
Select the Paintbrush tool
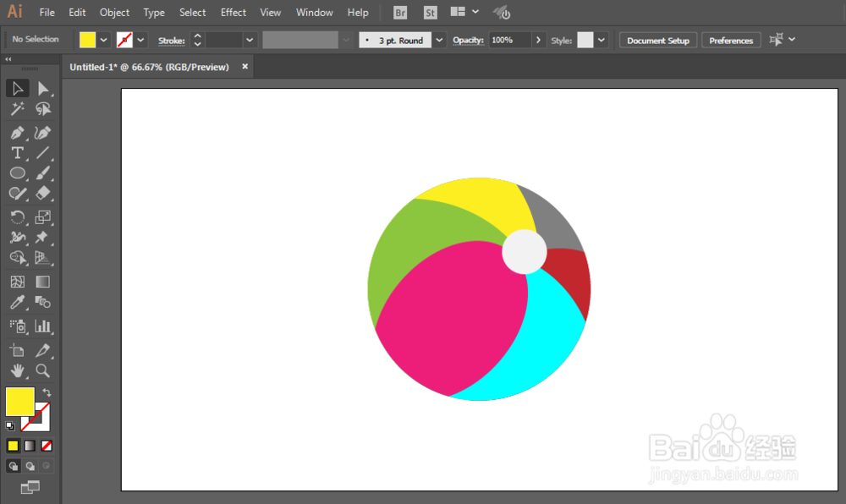point(42,173)
